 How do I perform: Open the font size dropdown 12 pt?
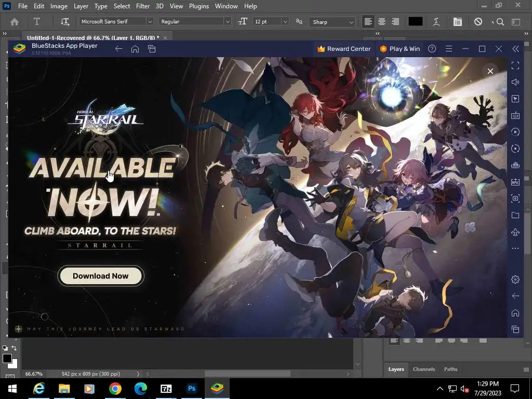(x=270, y=21)
